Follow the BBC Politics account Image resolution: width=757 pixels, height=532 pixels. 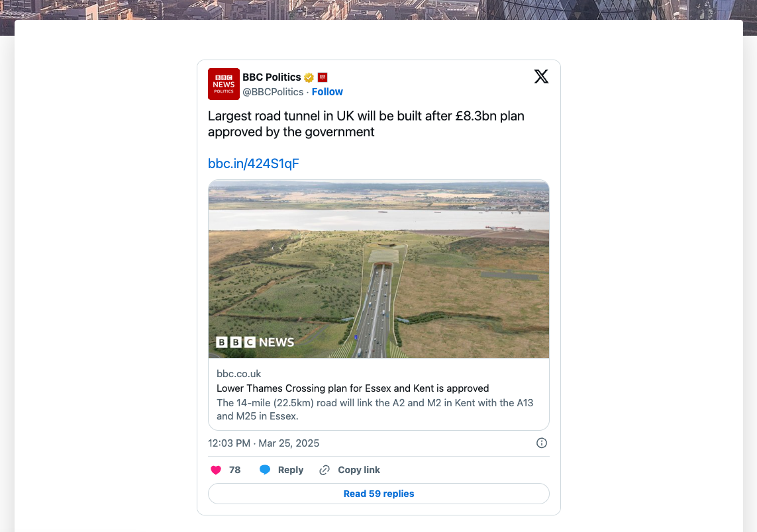pos(327,91)
